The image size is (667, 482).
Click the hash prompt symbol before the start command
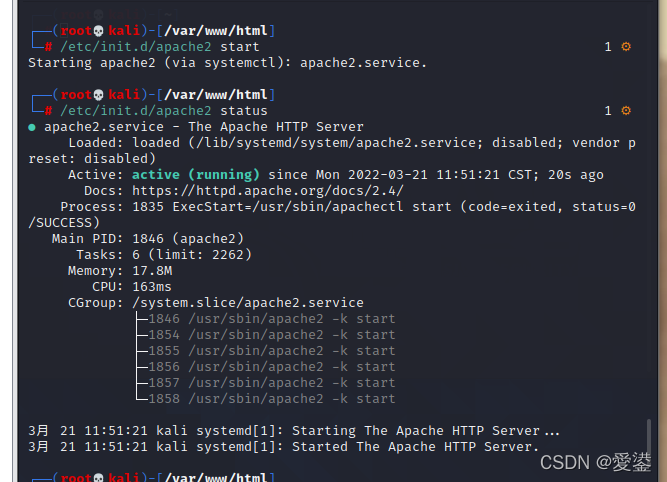[x=48, y=47]
